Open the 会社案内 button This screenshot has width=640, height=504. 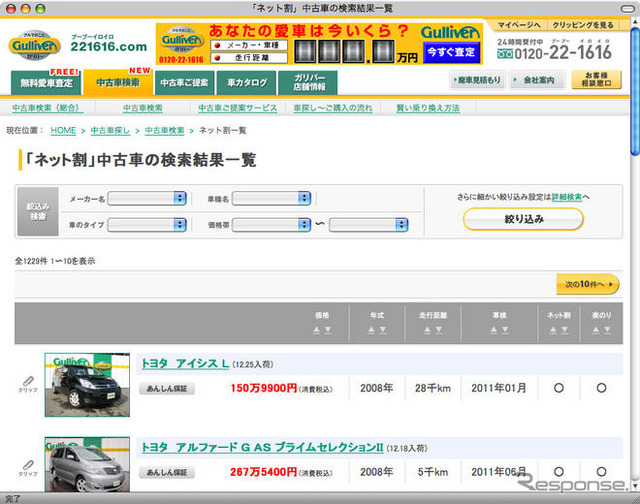tap(538, 80)
